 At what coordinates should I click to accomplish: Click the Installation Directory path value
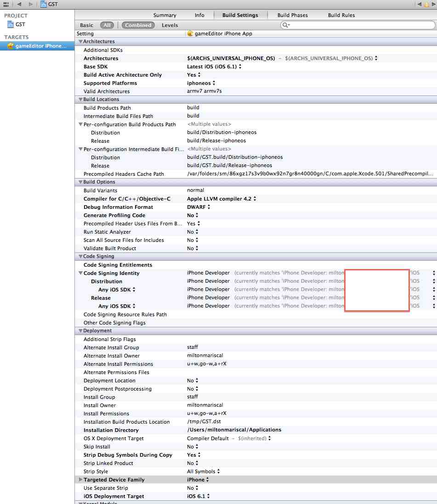(x=234, y=430)
